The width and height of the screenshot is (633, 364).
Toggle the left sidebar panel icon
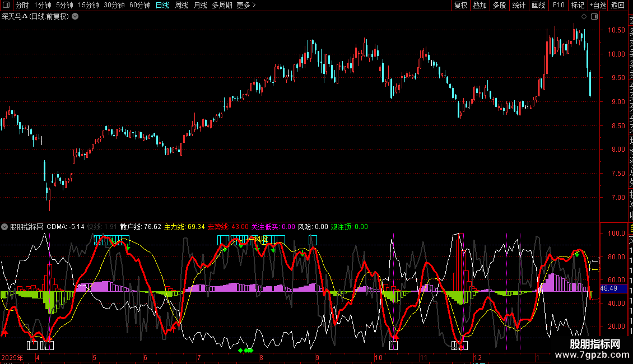6,5
